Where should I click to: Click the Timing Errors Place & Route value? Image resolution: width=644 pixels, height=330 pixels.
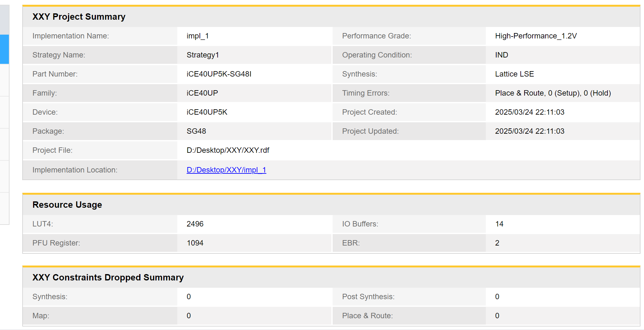tap(553, 93)
